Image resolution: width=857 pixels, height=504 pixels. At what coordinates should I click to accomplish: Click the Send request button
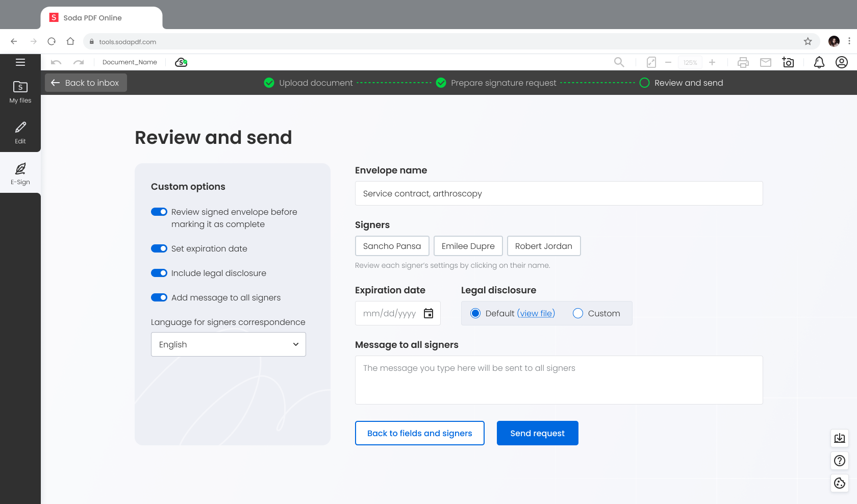[x=537, y=433]
